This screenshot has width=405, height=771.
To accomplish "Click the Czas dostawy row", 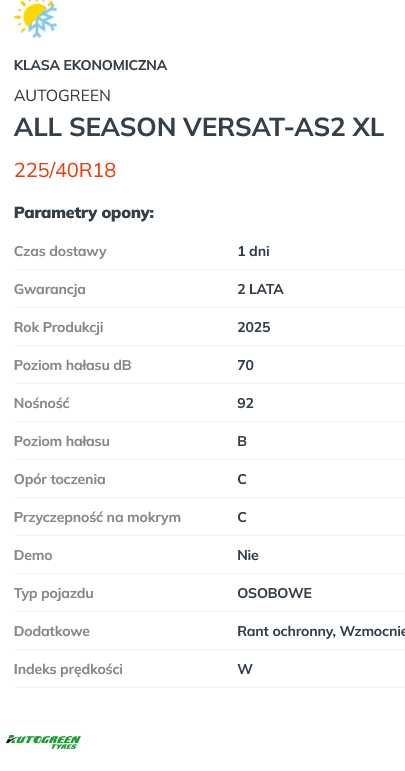I will [x=209, y=251].
